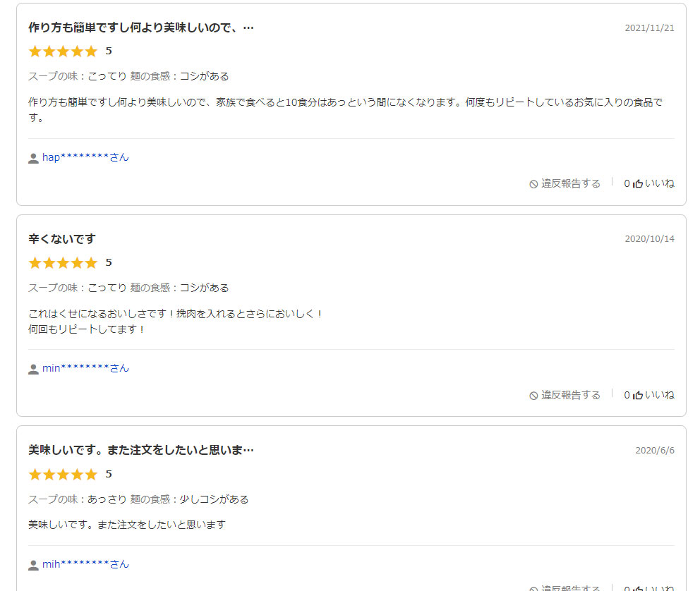This screenshot has height=591, width=700.
Task: Open reviewer profile hap********さん
Action: click(85, 157)
